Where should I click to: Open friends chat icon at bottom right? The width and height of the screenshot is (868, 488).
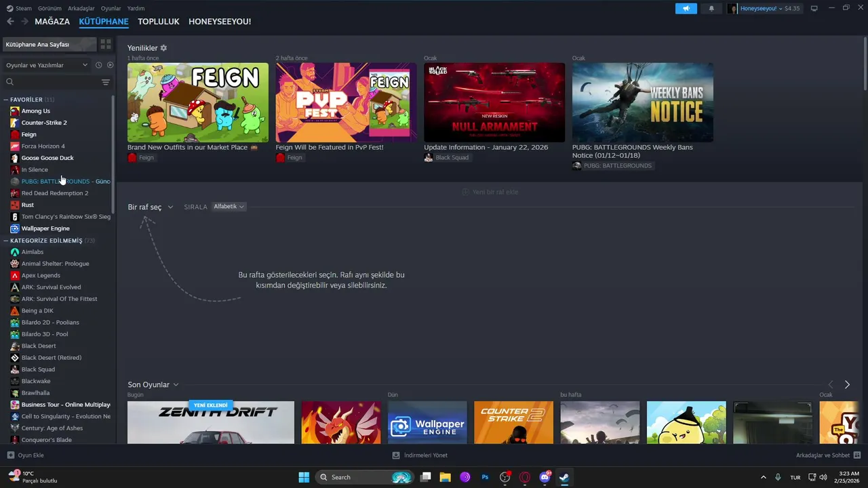[857, 455]
